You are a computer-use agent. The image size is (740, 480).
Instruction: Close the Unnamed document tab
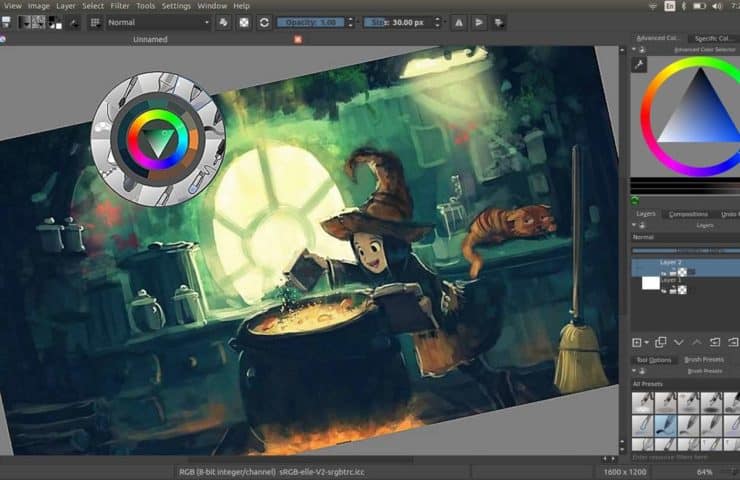[297, 41]
